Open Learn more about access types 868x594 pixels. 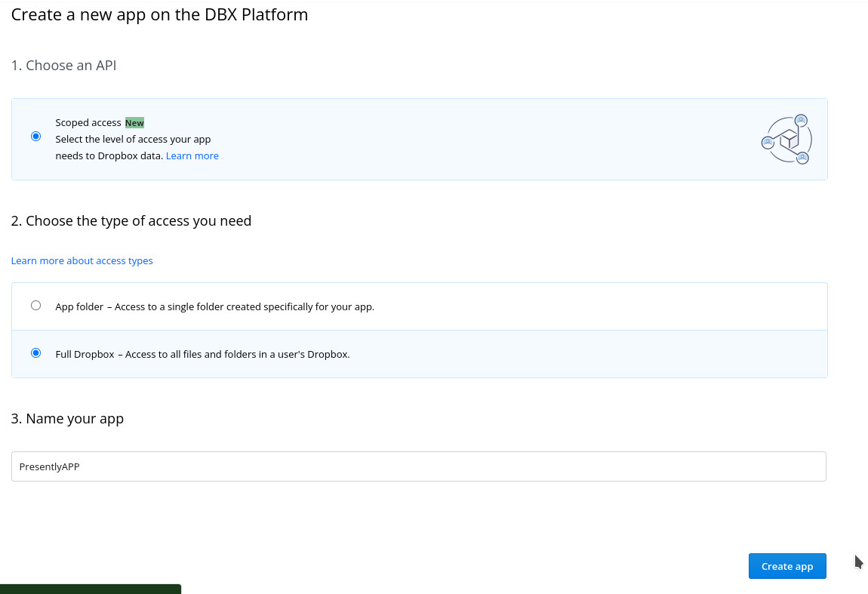click(x=82, y=260)
